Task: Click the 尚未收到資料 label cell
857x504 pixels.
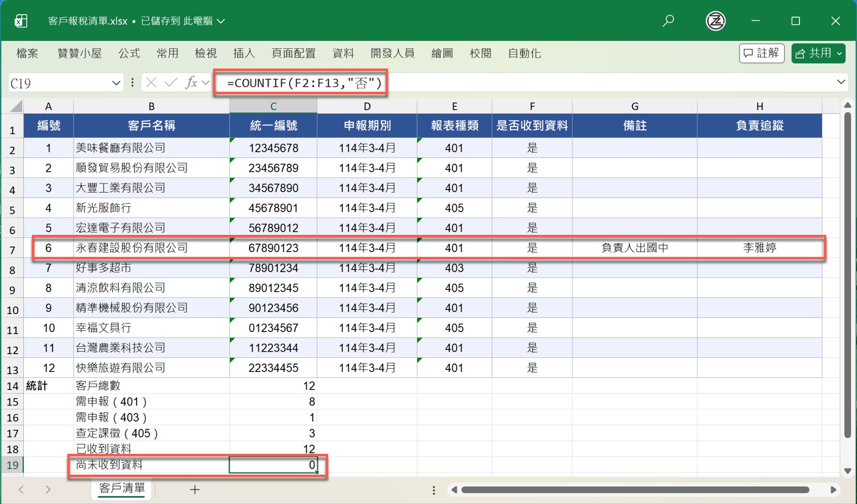Action: pos(151,465)
